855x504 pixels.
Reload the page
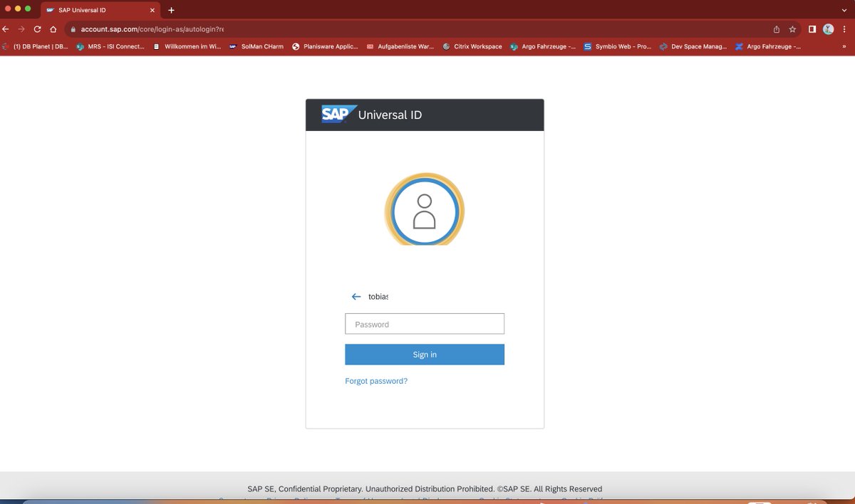37,29
